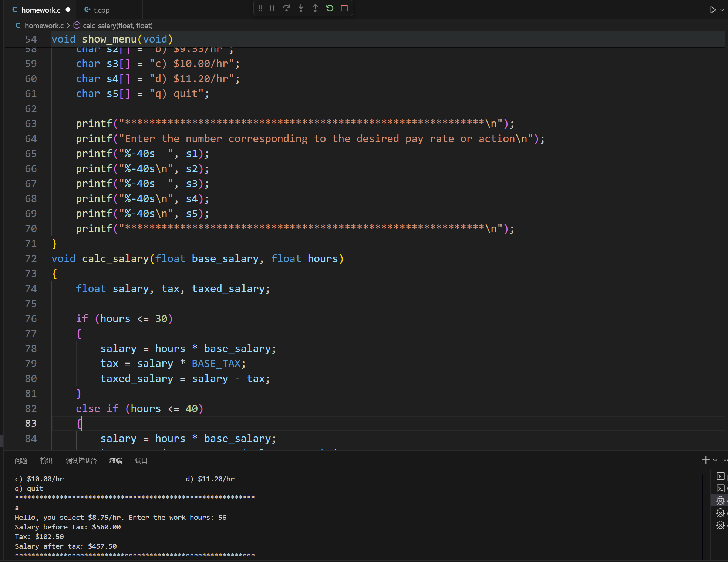
Task: Click calc_salary symbol in breadcrumb
Action: point(117,26)
